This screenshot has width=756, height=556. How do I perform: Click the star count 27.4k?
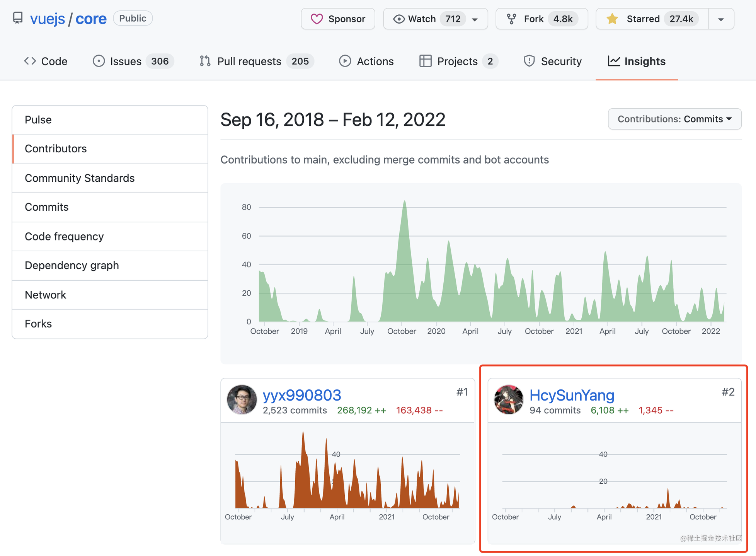click(681, 19)
